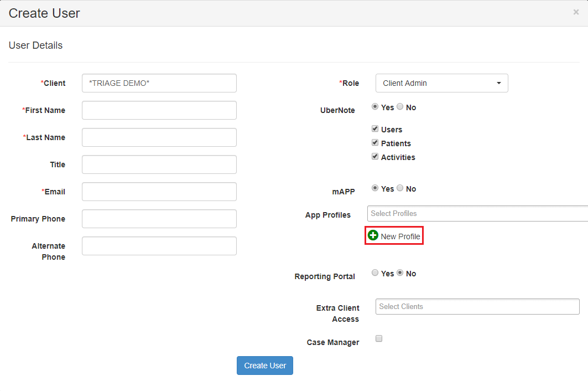Click into the Email field
588x391 pixels.
[x=159, y=192]
